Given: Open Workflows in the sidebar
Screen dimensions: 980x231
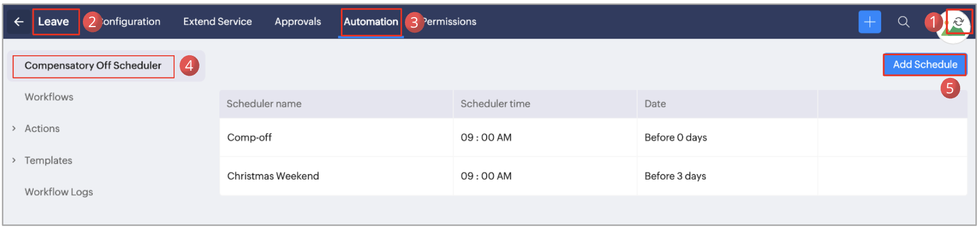Looking at the screenshot, I should coord(49,97).
